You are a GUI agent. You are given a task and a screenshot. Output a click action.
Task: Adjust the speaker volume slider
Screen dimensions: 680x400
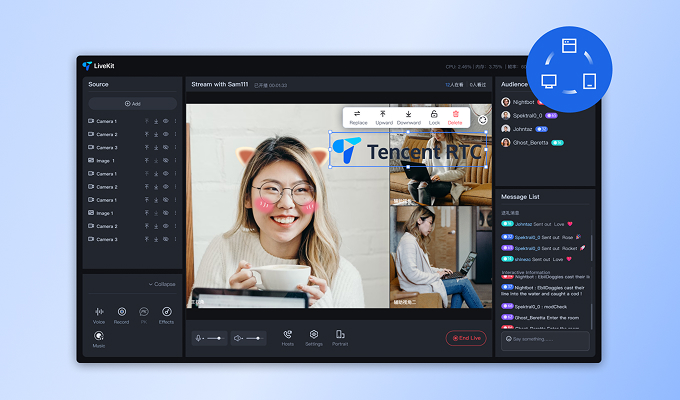tap(254, 338)
